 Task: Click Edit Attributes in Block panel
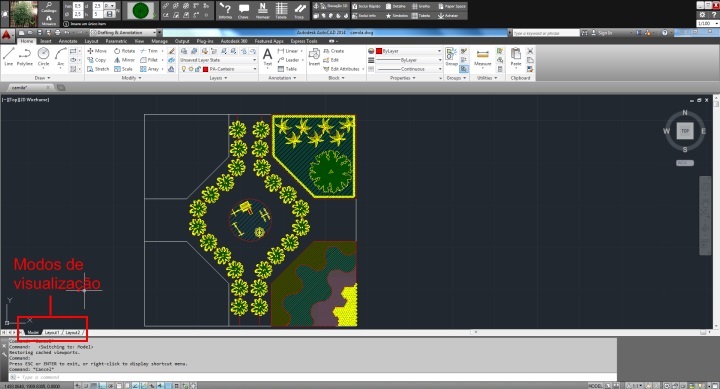pos(342,69)
